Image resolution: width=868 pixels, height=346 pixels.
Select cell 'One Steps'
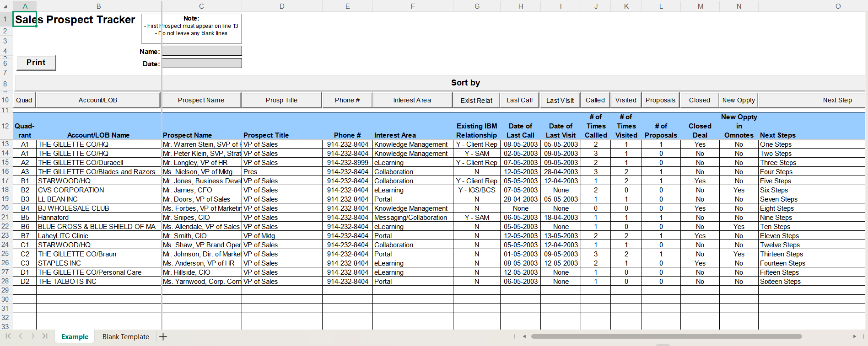coord(812,144)
